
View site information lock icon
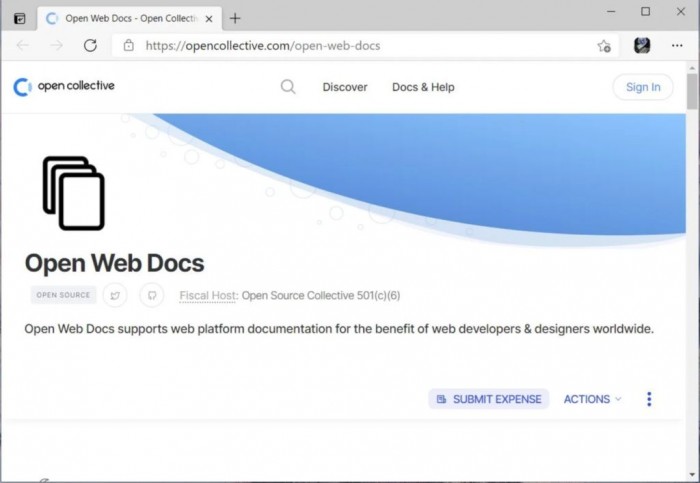pos(128,45)
